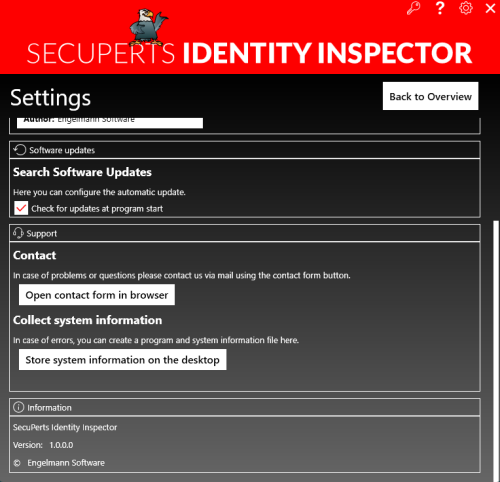Click the Information circle icon
Image resolution: width=500 pixels, height=482 pixels.
(19, 407)
